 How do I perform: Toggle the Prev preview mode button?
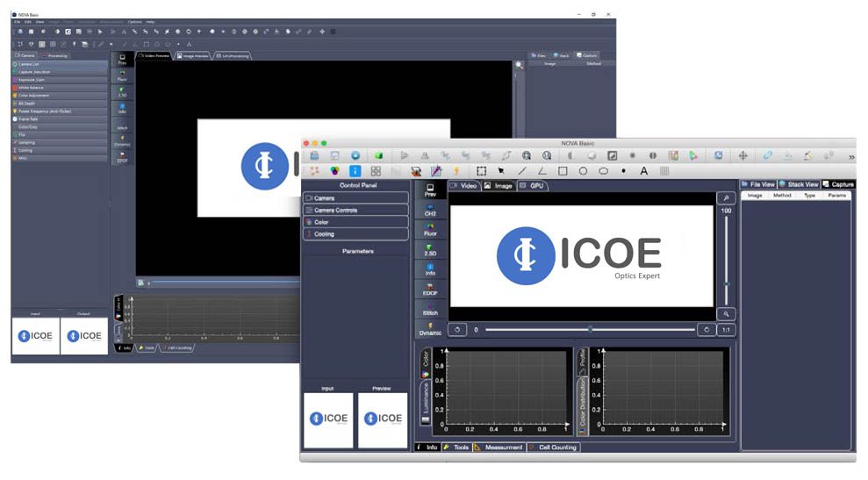[430, 190]
